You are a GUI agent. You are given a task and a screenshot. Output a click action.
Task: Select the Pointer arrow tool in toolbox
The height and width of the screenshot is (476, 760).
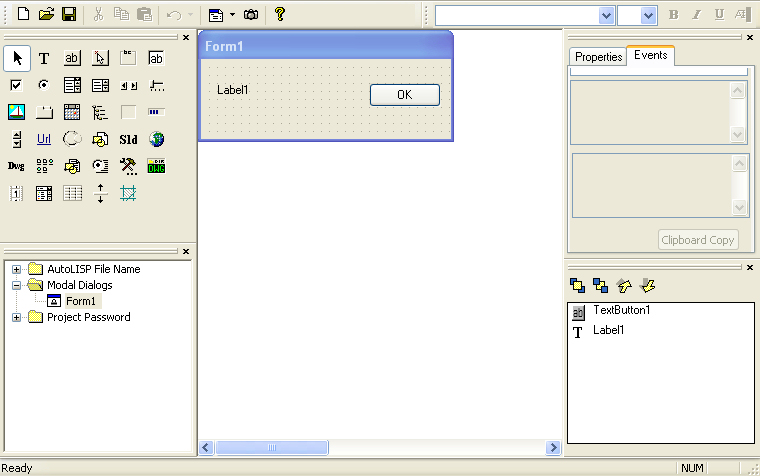pyautogui.click(x=17, y=59)
